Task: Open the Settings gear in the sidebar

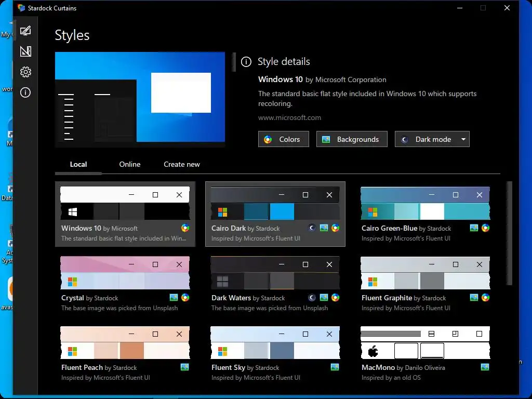Action: [25, 72]
